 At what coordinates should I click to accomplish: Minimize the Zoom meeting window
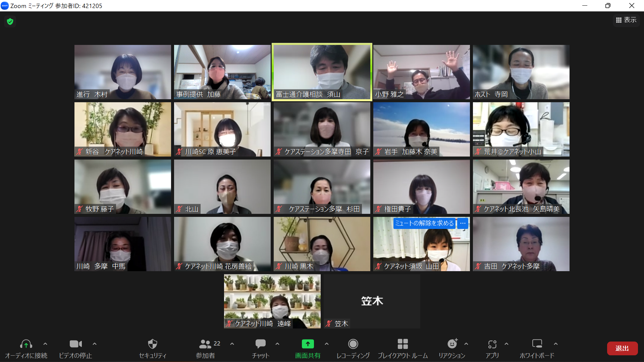pyautogui.click(x=585, y=6)
